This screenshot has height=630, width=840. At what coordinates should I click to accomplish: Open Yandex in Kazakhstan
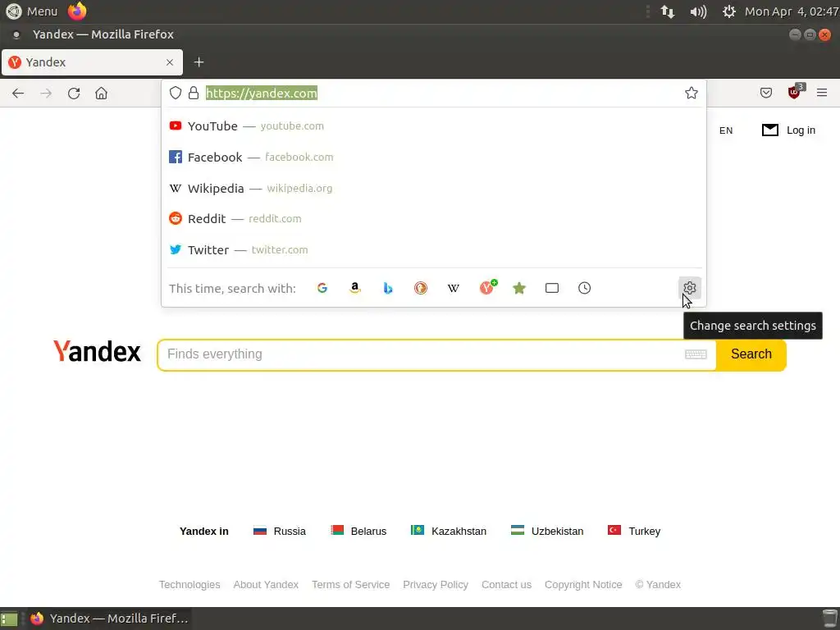(x=449, y=531)
